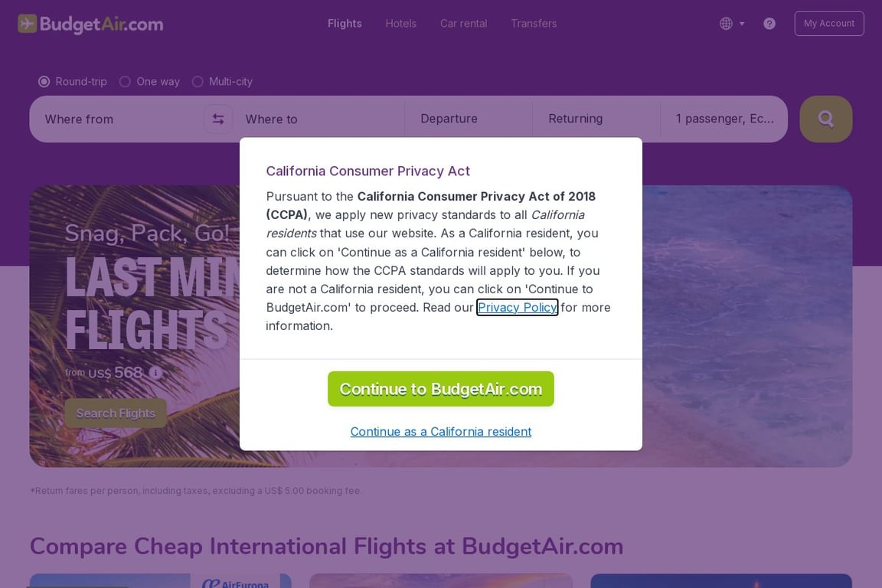Open the Returning date picker
This screenshot has width=882, height=588.
pyautogui.click(x=594, y=119)
